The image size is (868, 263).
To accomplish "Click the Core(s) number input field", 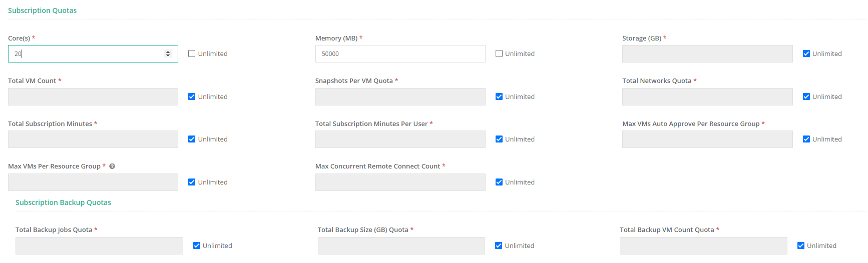I will pyautogui.click(x=85, y=54).
